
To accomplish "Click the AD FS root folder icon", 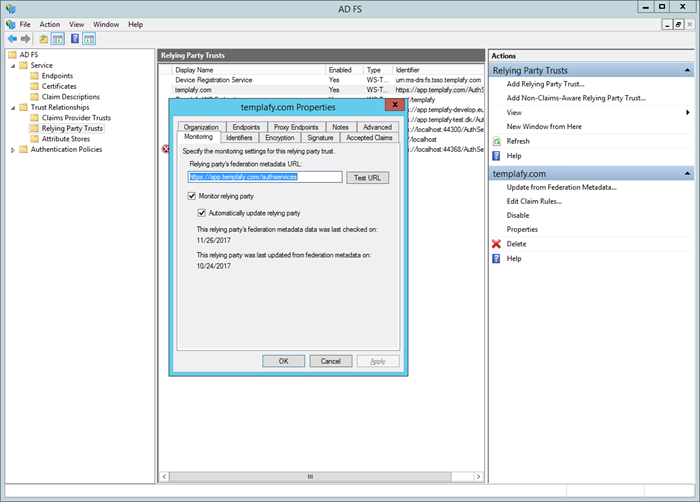I will pyautogui.click(x=12, y=55).
